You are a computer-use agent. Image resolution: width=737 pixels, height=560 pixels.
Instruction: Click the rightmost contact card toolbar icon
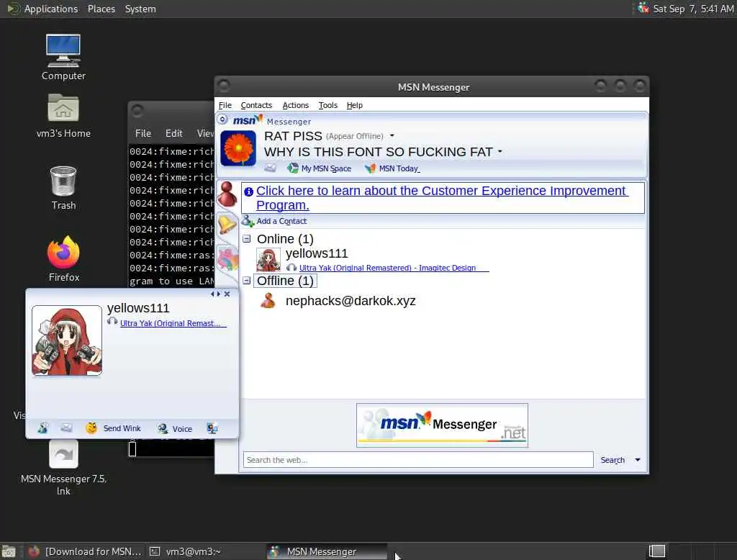point(212,428)
